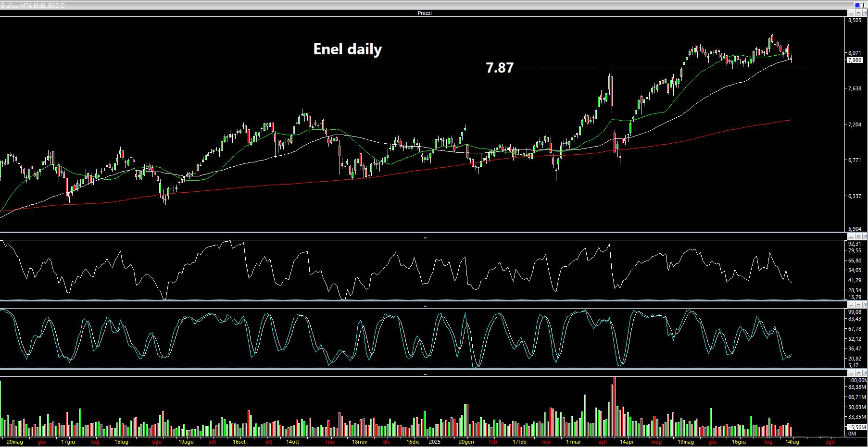
Task: Click the 6,771 price axis label
Action: [855, 160]
